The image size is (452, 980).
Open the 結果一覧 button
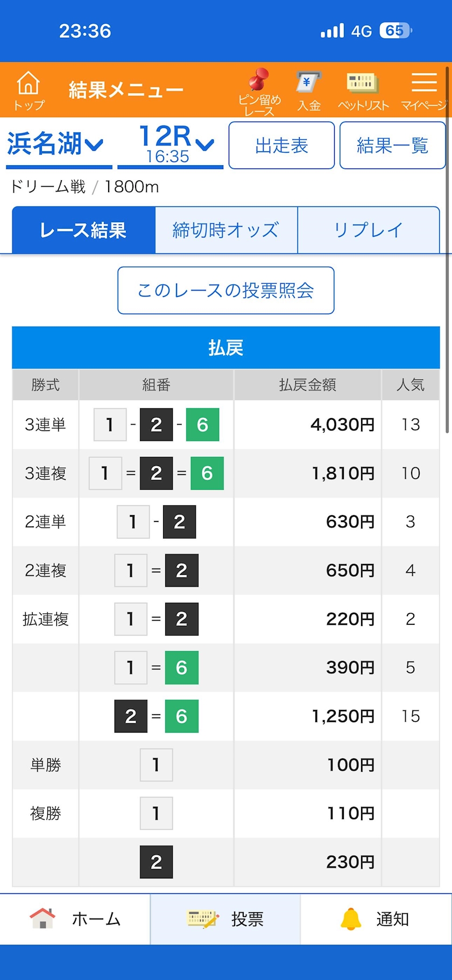point(393,145)
